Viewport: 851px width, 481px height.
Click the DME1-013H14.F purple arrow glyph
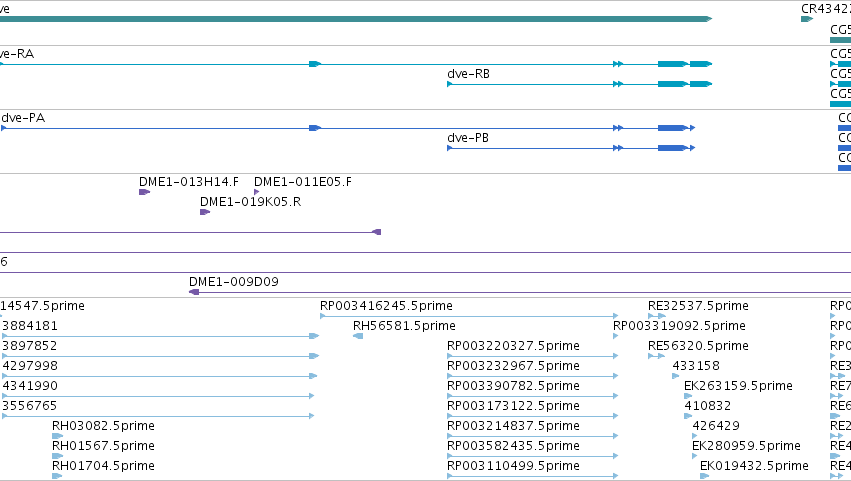144,192
